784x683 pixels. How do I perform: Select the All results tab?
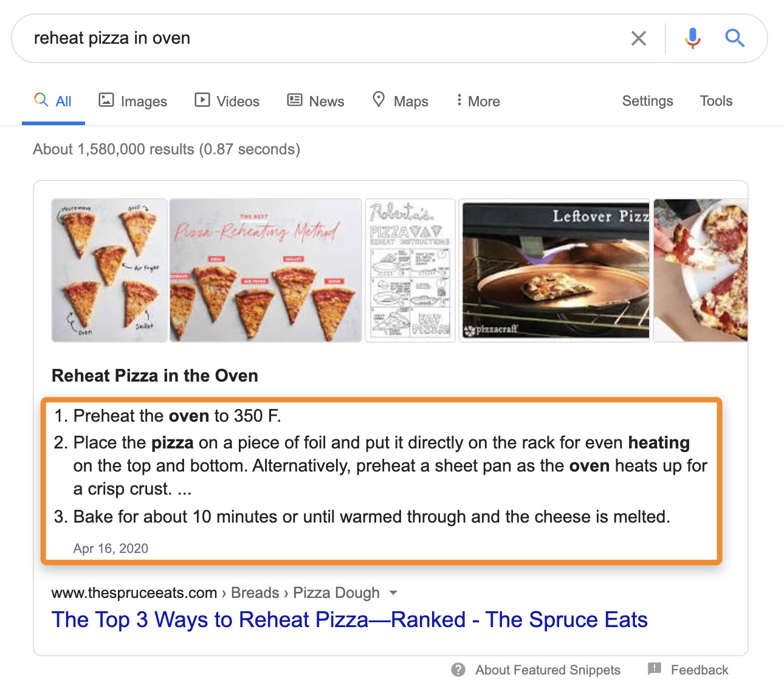53,101
